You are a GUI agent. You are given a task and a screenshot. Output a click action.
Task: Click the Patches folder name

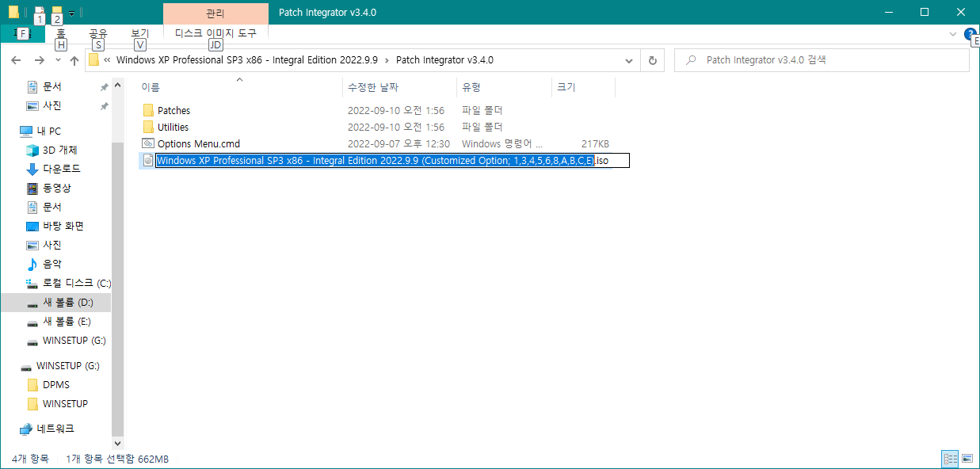point(174,110)
